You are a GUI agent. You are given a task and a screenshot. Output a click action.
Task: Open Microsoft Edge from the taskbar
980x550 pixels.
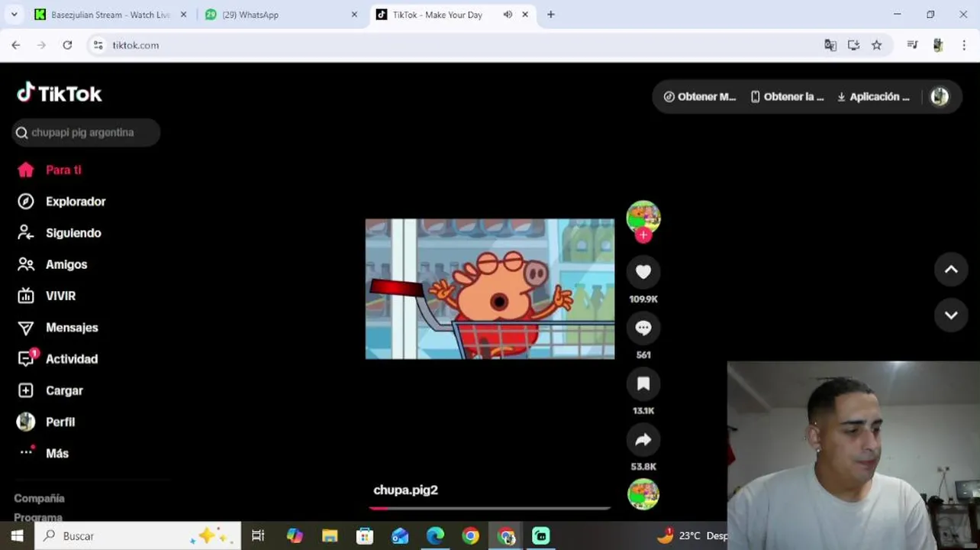pyautogui.click(x=435, y=535)
